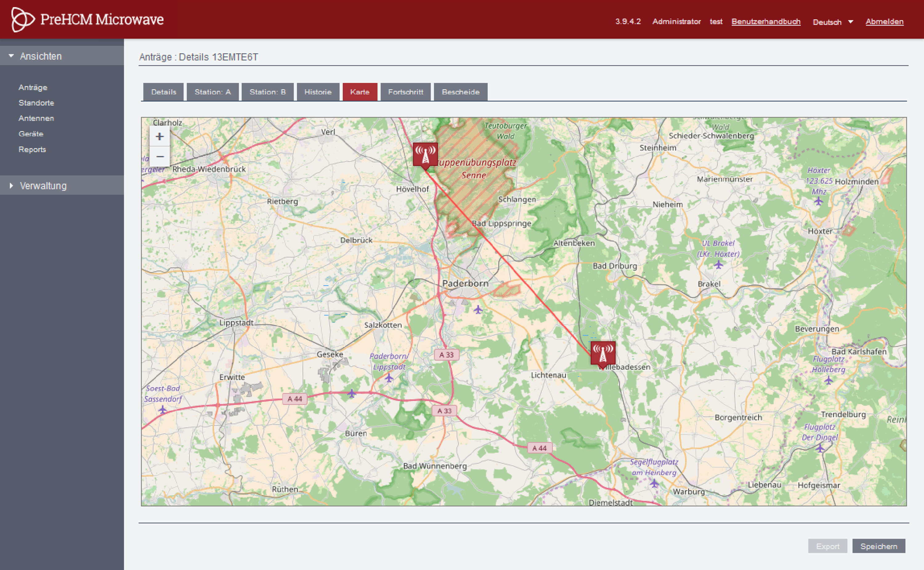Open Reports in the sidebar
This screenshot has height=570, width=924.
click(x=32, y=150)
